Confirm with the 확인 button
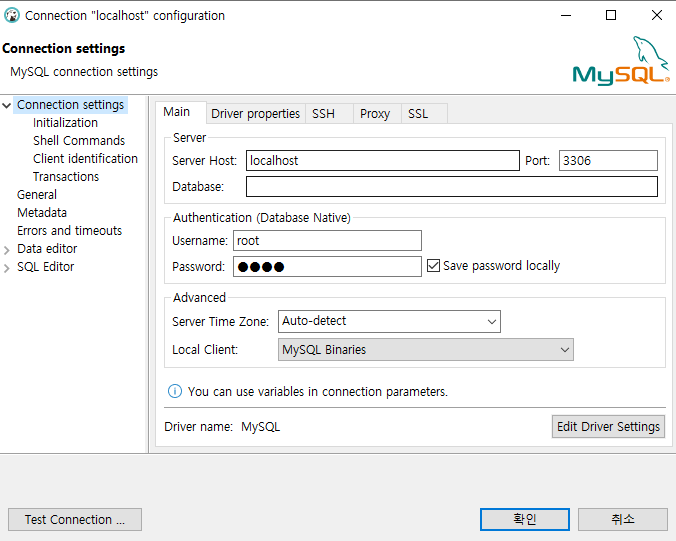 pos(525,519)
